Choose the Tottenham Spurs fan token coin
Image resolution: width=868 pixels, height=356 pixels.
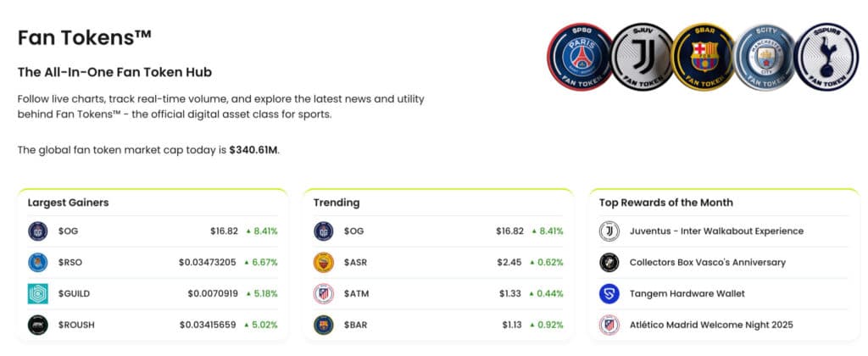[826, 57]
